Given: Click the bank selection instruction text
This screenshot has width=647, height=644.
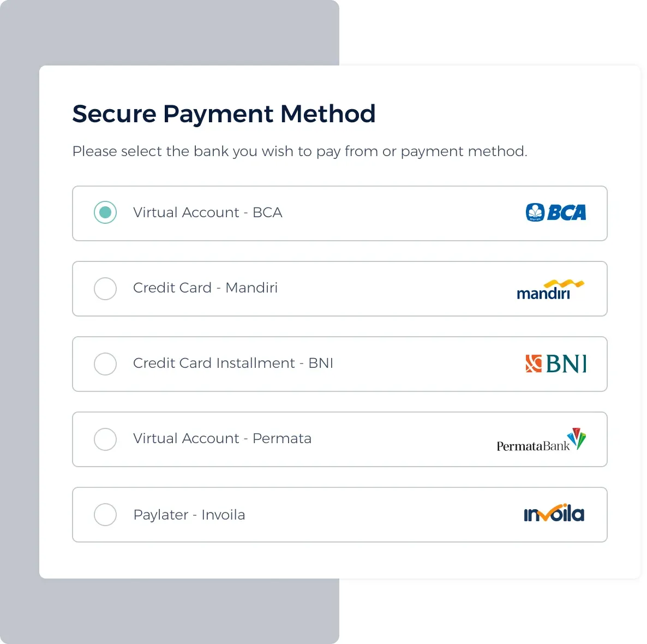Looking at the screenshot, I should click(299, 151).
